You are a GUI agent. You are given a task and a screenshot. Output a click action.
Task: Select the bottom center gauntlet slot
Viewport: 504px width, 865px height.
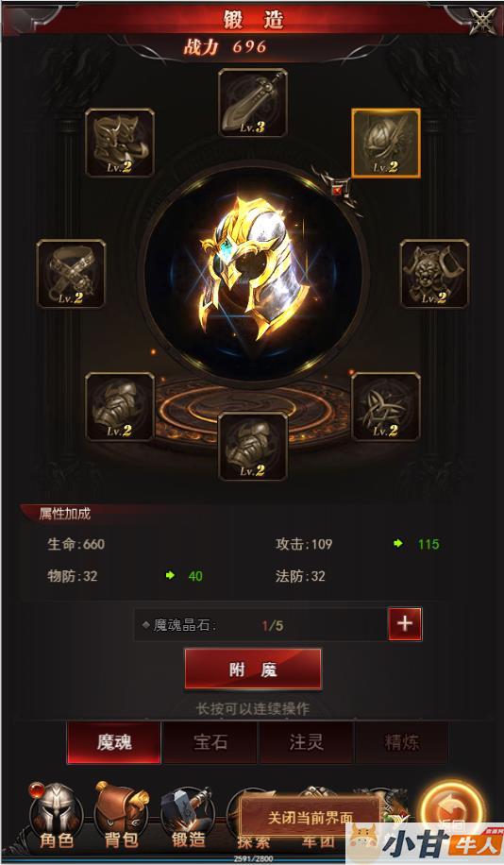(x=253, y=447)
